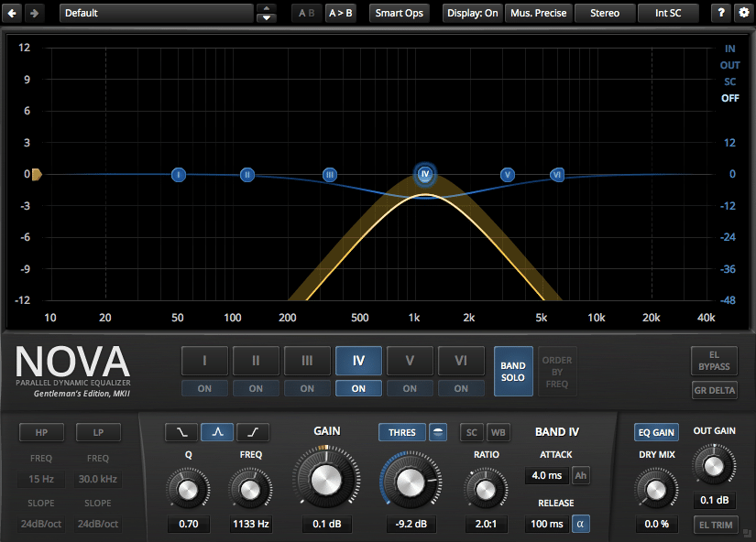Screen dimensions: 756x542
Task: Step to next preset with down arrow
Action: click(x=267, y=17)
